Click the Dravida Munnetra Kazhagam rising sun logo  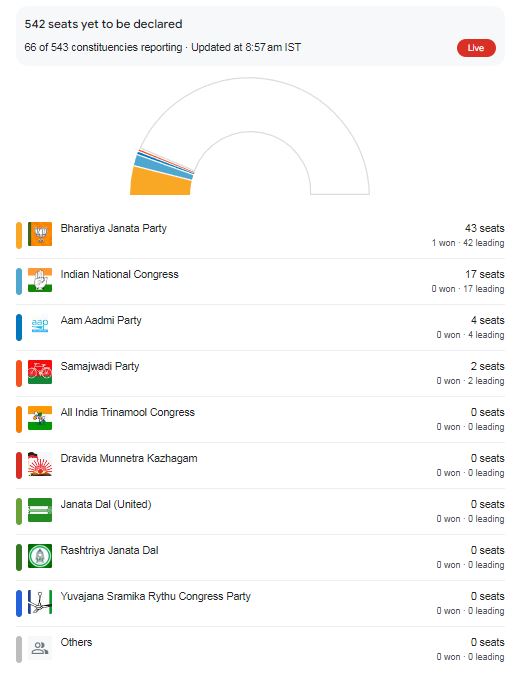40,464
